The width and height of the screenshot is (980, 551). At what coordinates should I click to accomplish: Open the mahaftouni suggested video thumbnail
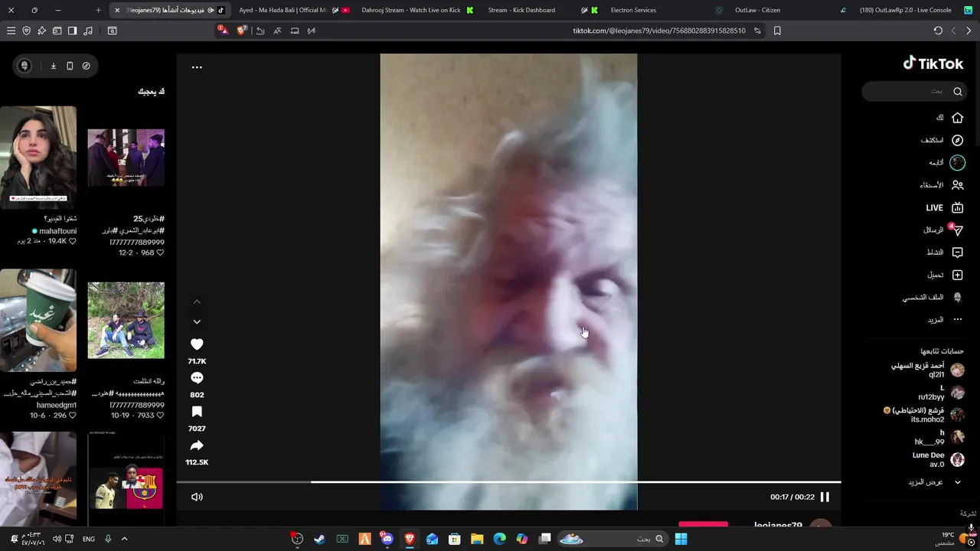point(38,158)
